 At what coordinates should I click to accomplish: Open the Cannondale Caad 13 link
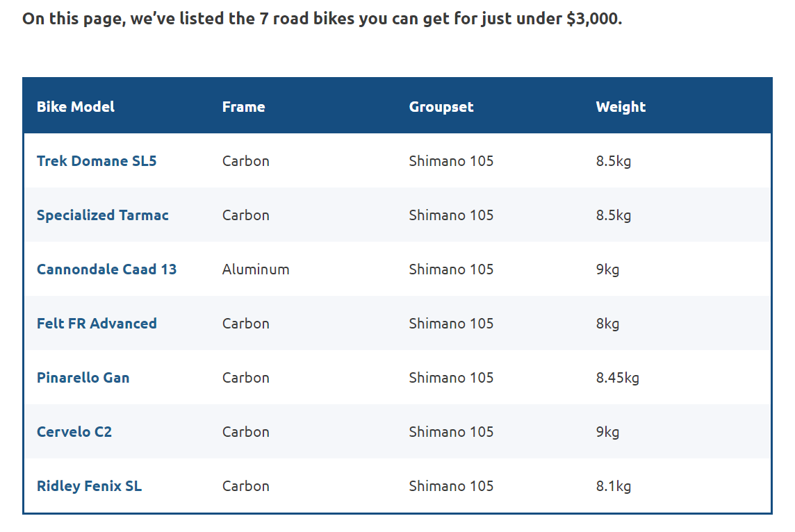[x=106, y=269]
